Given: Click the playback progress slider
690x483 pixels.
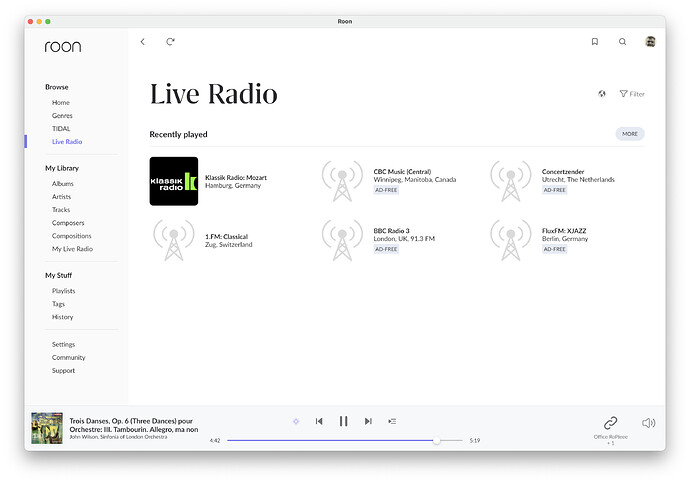Looking at the screenshot, I should 345,440.
